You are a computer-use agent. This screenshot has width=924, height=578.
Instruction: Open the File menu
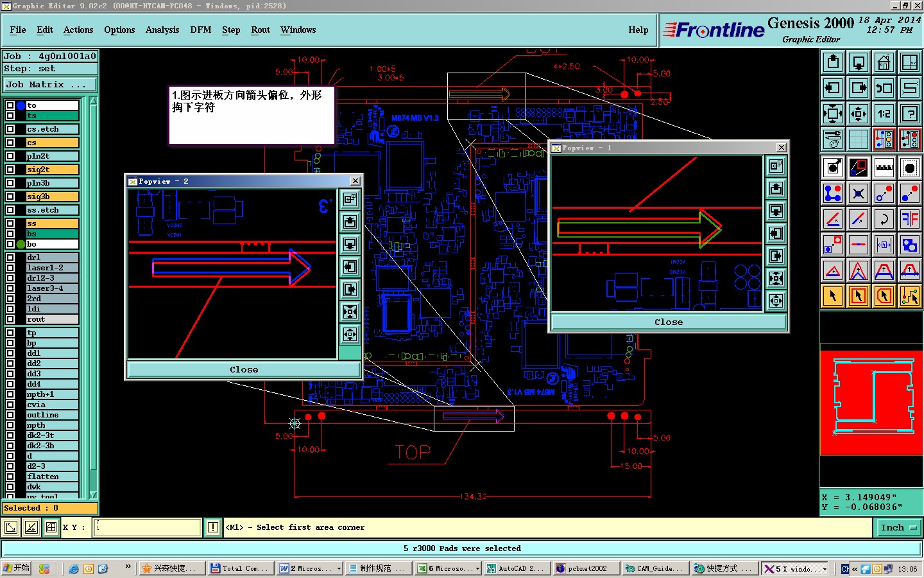(x=18, y=30)
